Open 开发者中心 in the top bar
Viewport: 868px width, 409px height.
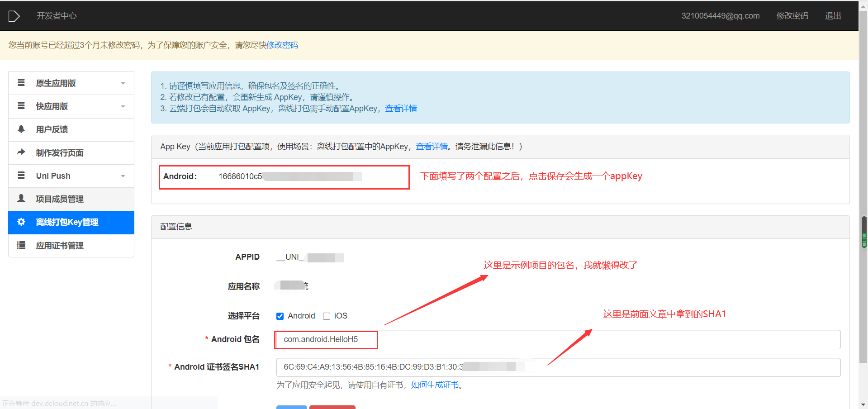click(56, 16)
